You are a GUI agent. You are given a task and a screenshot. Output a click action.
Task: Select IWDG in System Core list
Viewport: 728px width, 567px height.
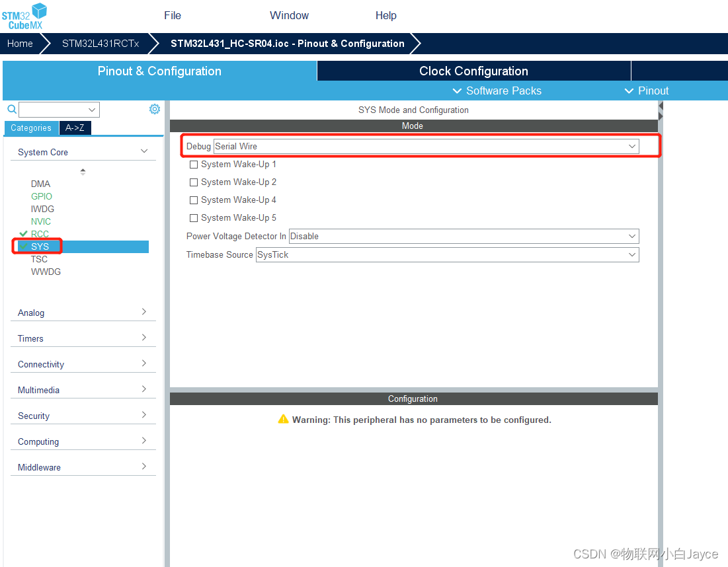[x=42, y=209]
